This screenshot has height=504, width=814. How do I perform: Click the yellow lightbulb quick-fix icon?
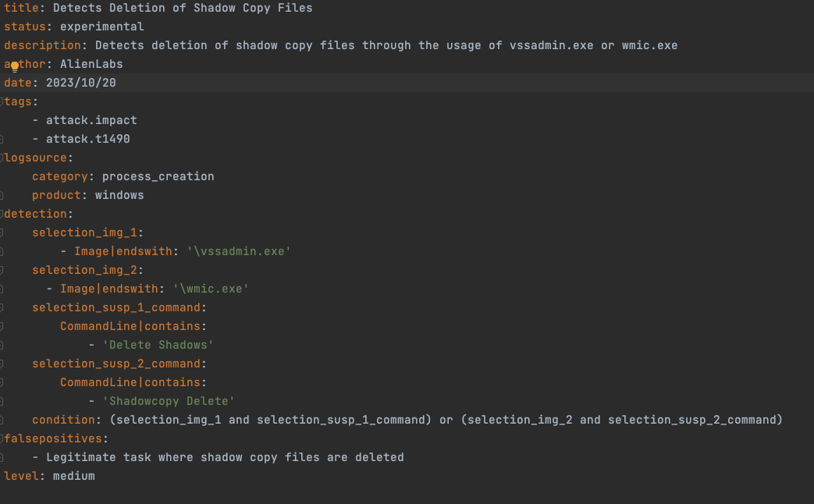coord(14,66)
